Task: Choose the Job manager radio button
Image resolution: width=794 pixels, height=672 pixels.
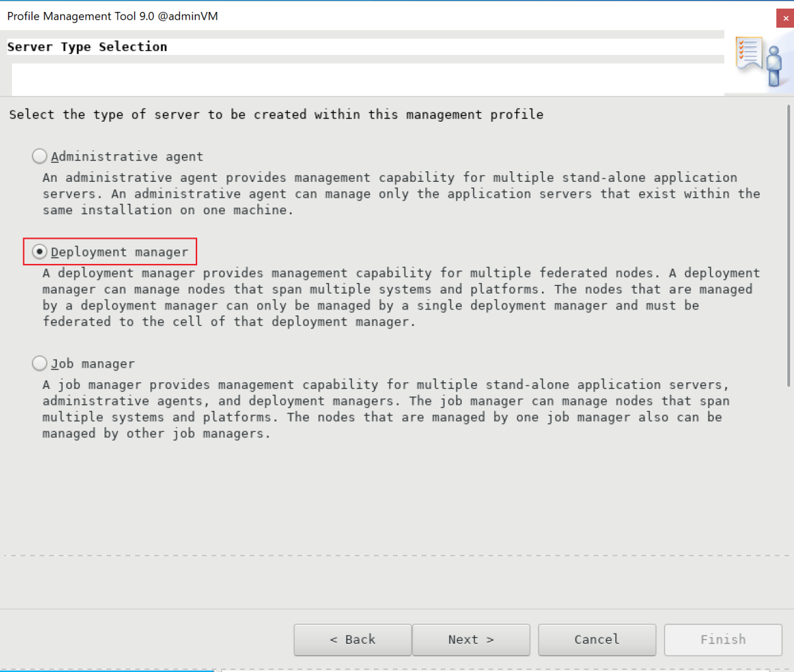Action: (39, 362)
